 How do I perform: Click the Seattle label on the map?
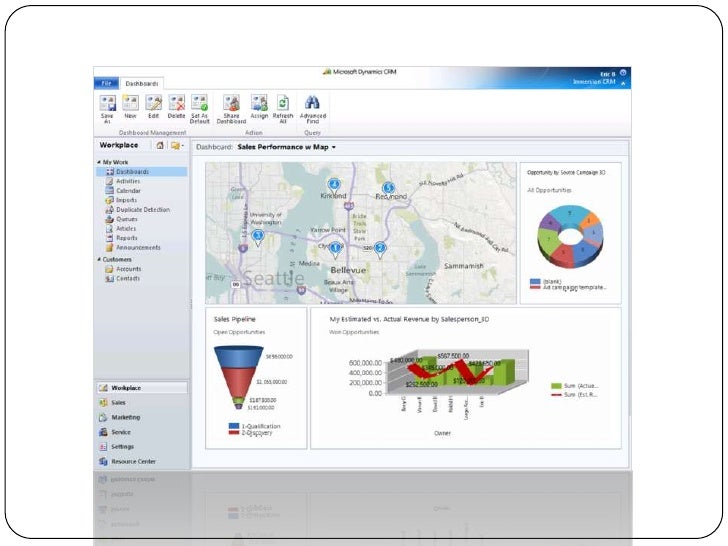[x=274, y=278]
